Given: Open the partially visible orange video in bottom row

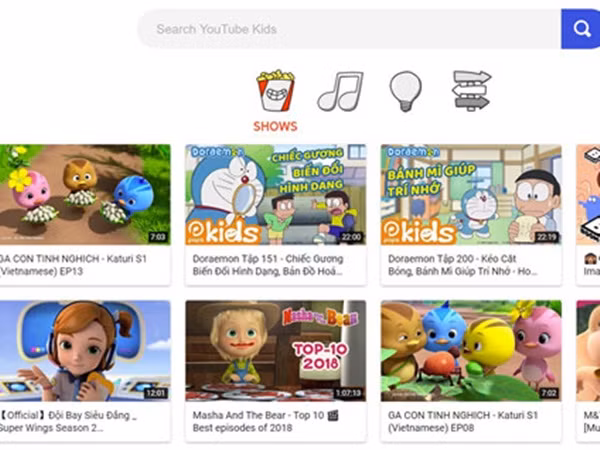Looking at the screenshot, I should pos(588,351).
